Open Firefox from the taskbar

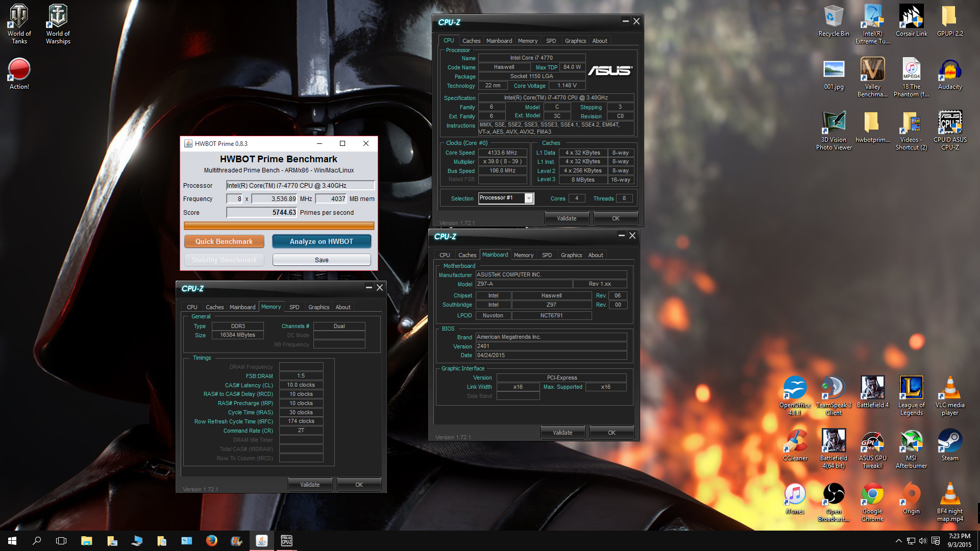point(211,541)
